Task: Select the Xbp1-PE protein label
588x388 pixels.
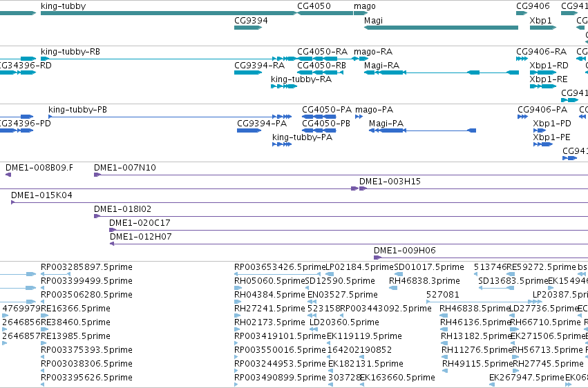Action: 551,137
